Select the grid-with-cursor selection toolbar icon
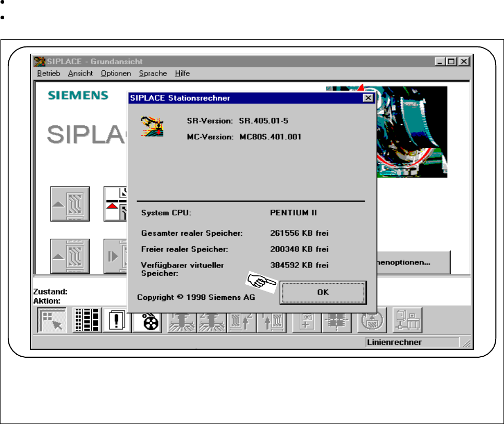The image size is (504, 424). (52, 320)
